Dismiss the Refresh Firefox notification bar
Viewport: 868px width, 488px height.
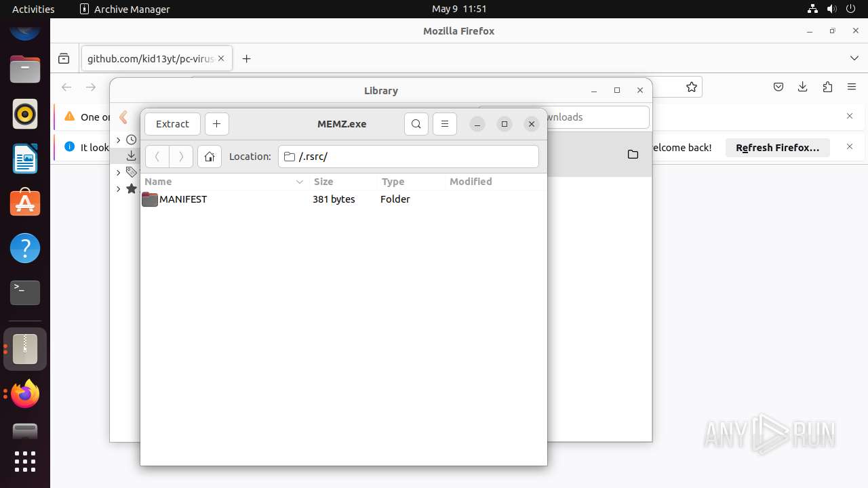(850, 146)
